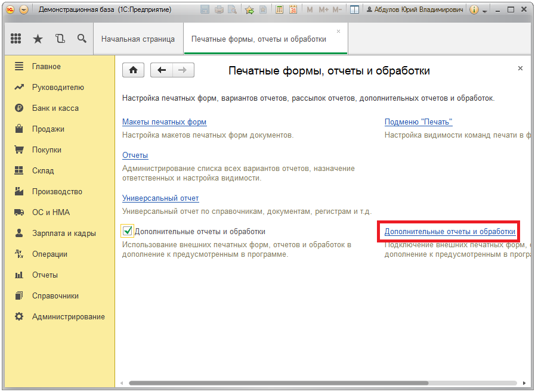Open Подменю "Печать" link

coord(418,122)
